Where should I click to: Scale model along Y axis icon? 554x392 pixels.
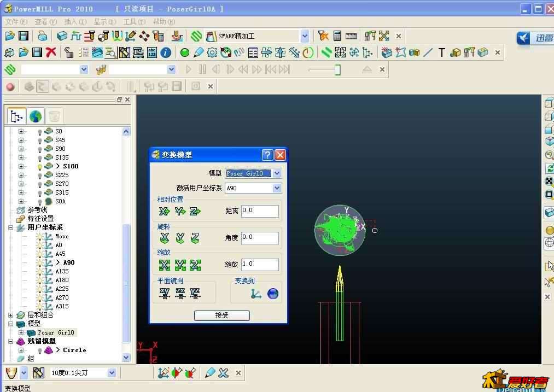180,265
